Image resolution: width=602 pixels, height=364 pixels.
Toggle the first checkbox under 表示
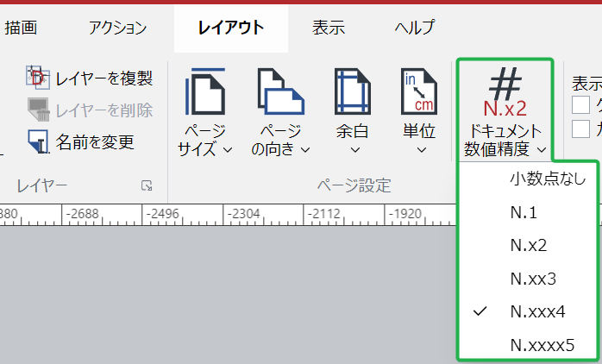coord(580,105)
